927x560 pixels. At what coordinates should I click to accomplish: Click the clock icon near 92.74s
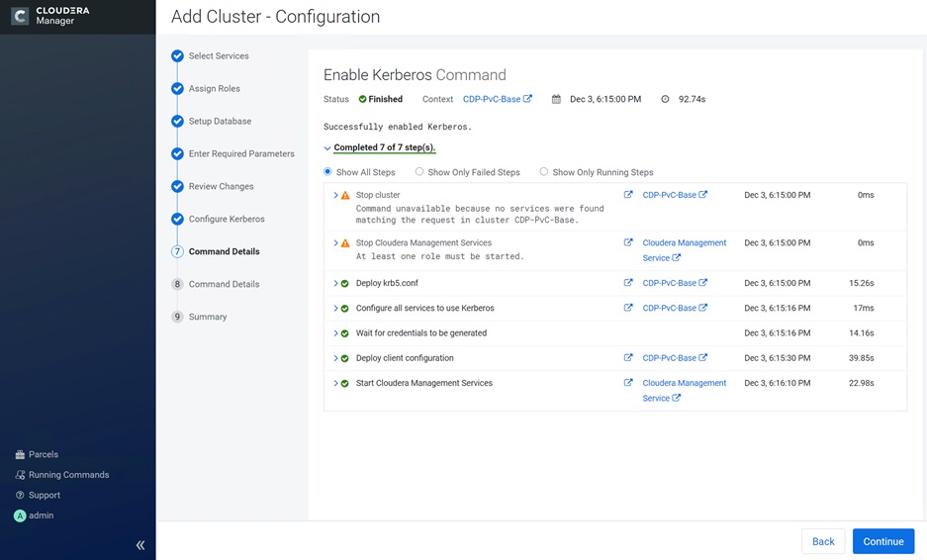(x=665, y=99)
